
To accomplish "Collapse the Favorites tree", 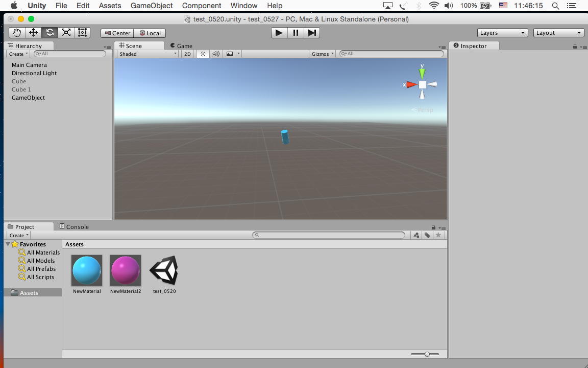I will [8, 244].
